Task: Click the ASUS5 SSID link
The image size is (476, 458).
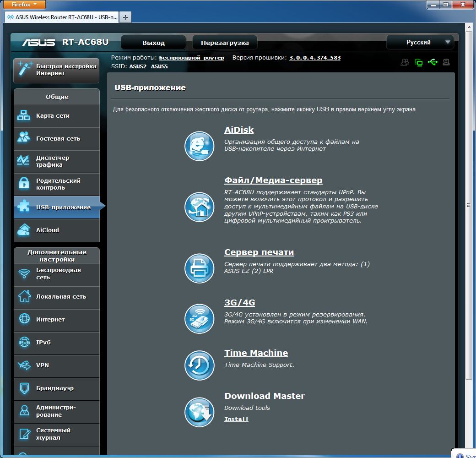Action: [x=159, y=66]
